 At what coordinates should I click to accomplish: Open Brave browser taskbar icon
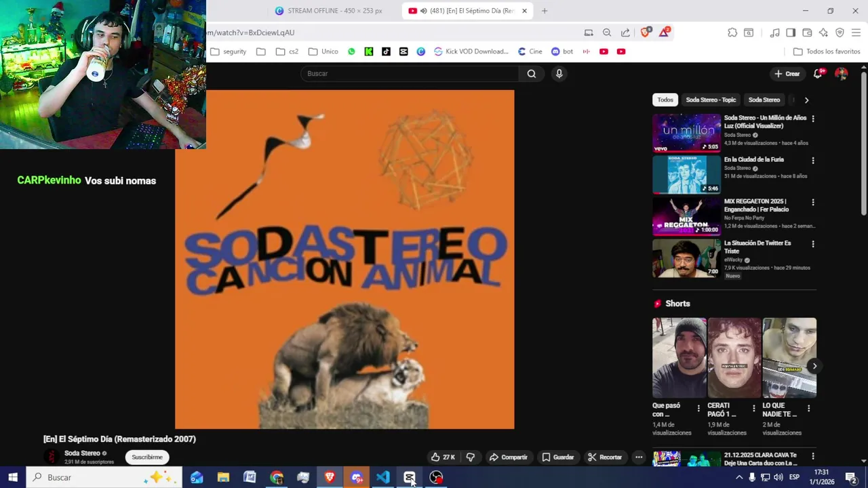click(x=330, y=477)
